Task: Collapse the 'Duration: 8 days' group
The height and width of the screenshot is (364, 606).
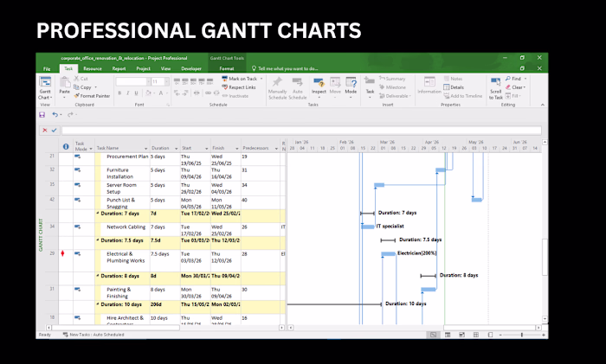Action: click(x=98, y=276)
